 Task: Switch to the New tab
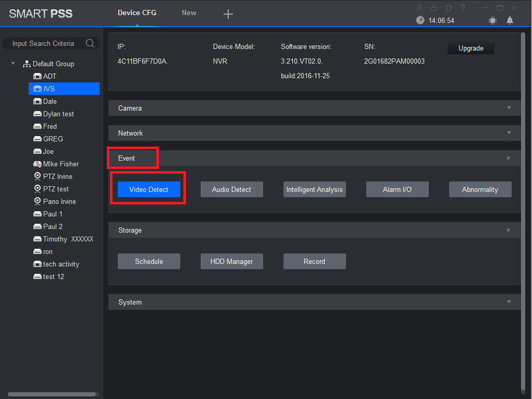click(x=189, y=13)
